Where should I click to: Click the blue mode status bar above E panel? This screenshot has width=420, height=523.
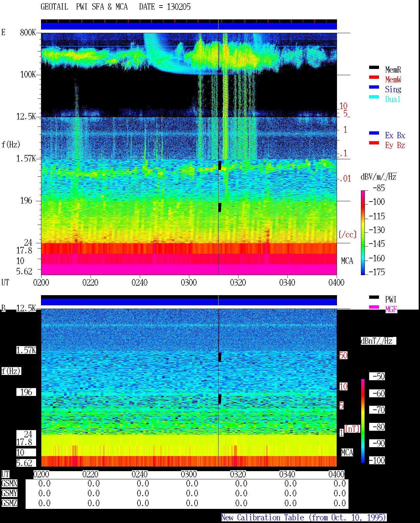(x=189, y=26)
